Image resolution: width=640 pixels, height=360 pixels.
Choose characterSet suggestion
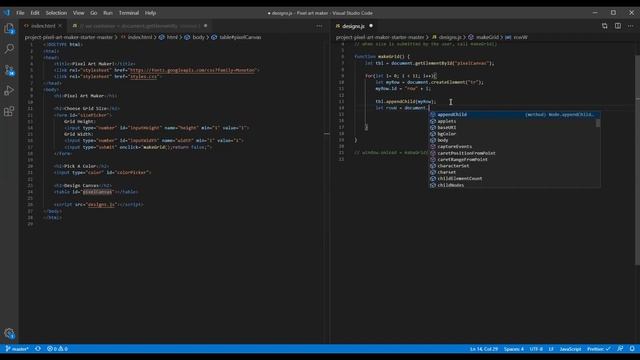514,166
